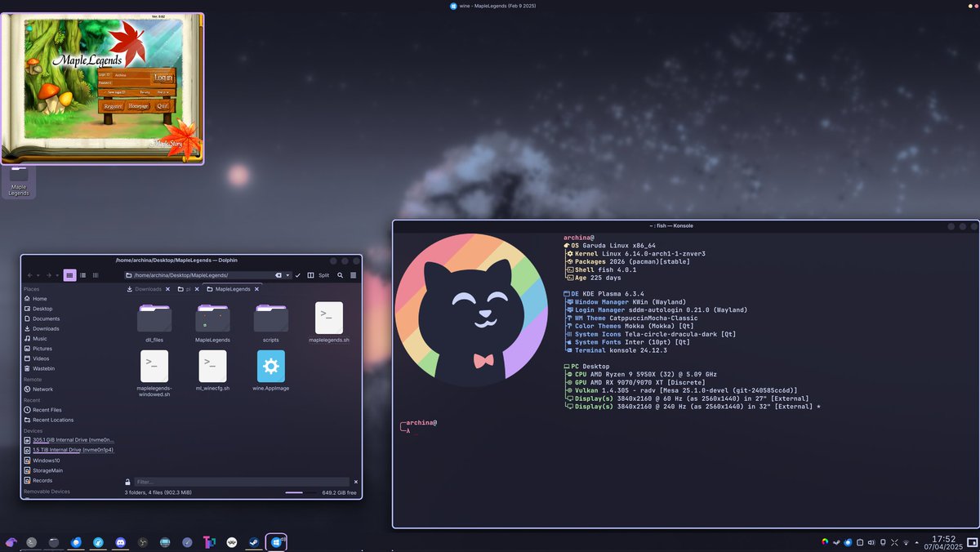This screenshot has height=552, width=980.
Task: Clear the Dolphin location bar text
Action: click(x=278, y=275)
